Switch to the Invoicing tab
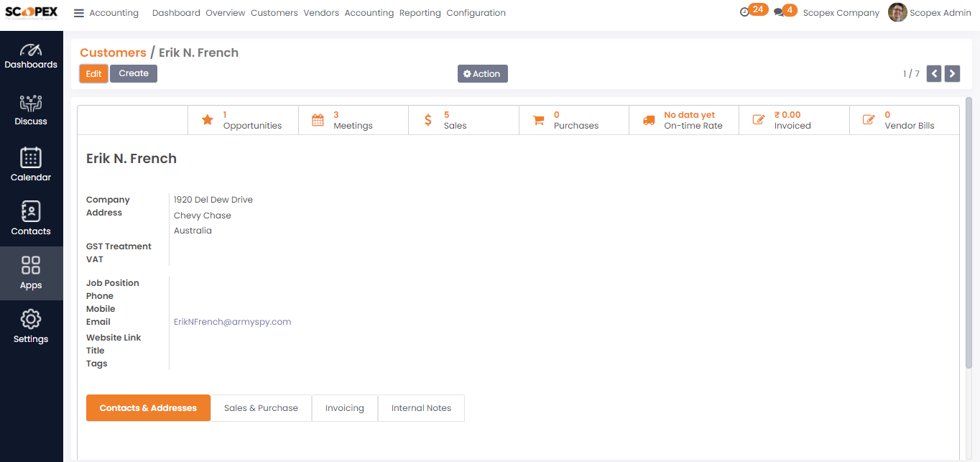This screenshot has width=980, height=462. (x=345, y=407)
